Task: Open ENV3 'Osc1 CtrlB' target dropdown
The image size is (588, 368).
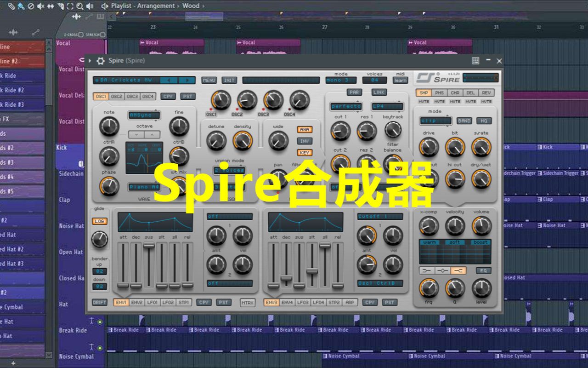Action: (x=380, y=283)
